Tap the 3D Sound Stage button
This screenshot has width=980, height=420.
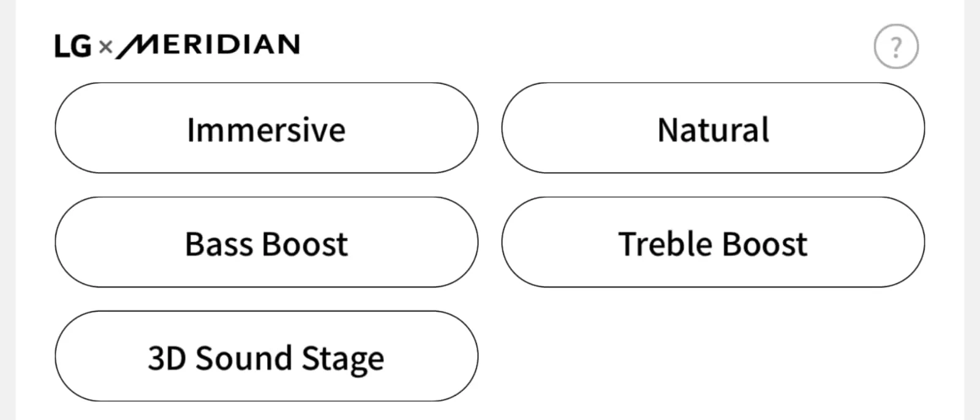(x=266, y=356)
